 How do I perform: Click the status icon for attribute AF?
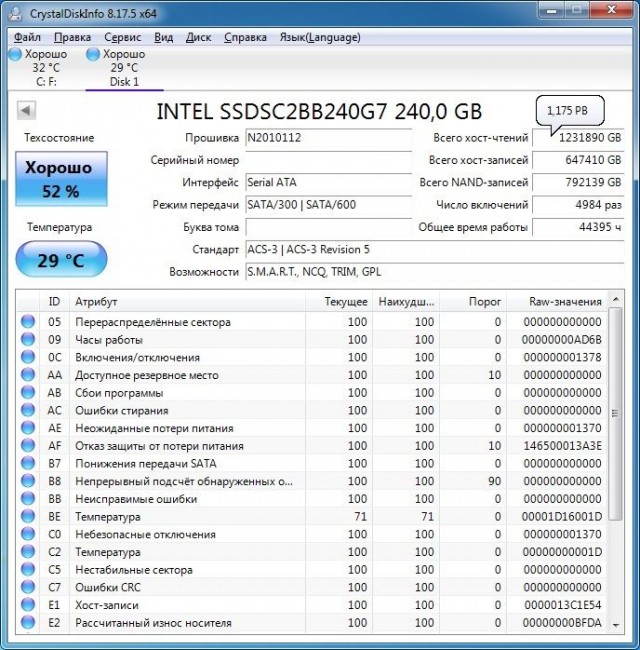click(x=28, y=446)
